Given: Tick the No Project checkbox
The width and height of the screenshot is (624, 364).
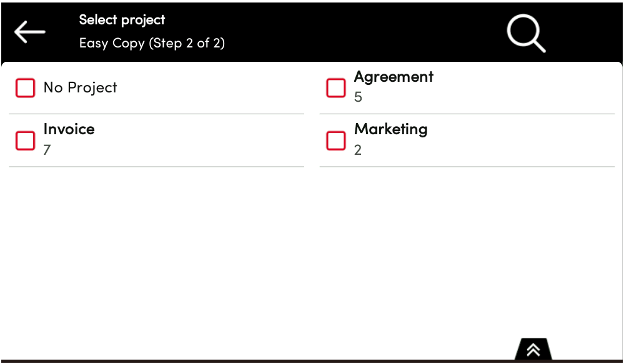Looking at the screenshot, I should [26, 88].
